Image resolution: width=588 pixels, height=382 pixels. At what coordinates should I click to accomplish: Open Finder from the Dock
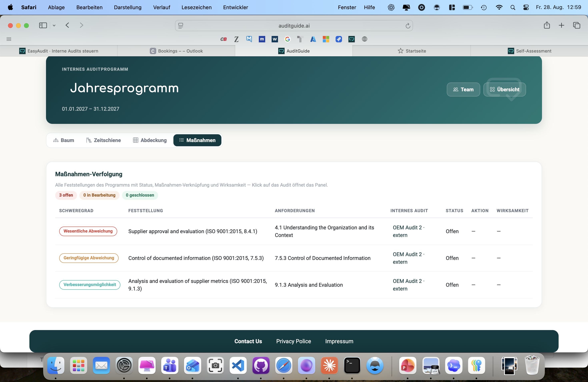point(56,365)
